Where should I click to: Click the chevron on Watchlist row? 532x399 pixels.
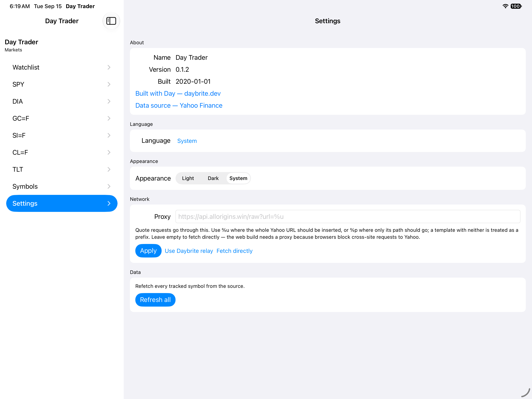[x=109, y=67]
